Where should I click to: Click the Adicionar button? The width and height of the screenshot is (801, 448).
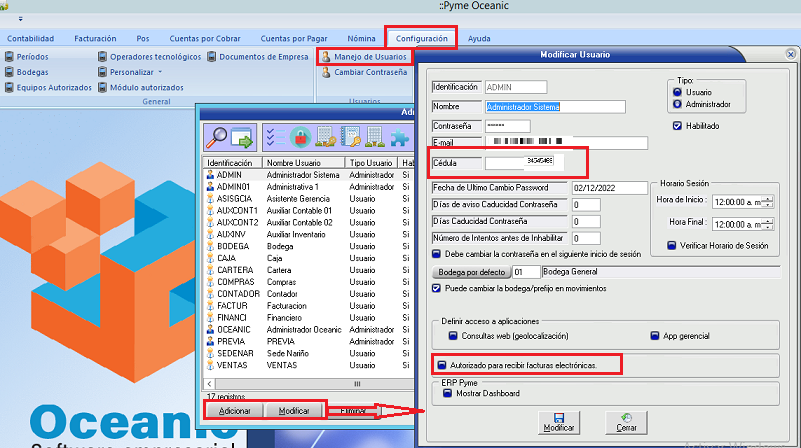click(x=235, y=411)
